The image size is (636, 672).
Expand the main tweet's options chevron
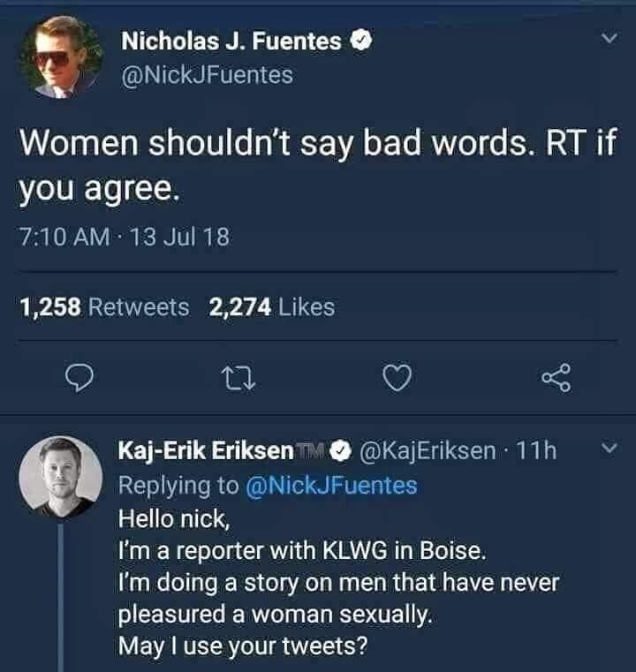tap(608, 40)
